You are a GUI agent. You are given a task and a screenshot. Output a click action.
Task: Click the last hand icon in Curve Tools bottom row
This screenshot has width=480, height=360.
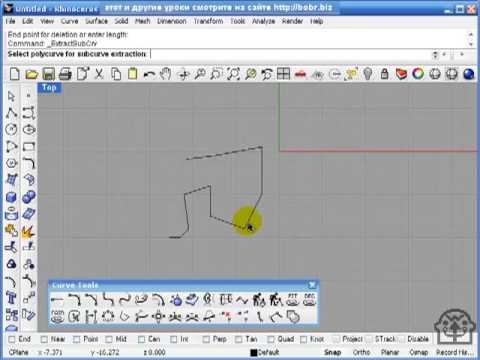click(x=293, y=316)
